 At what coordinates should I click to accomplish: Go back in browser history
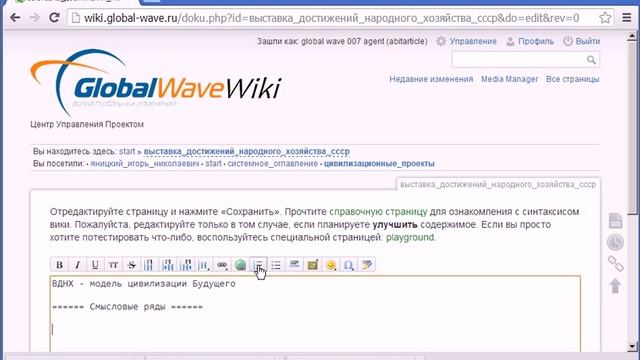pos(15,18)
